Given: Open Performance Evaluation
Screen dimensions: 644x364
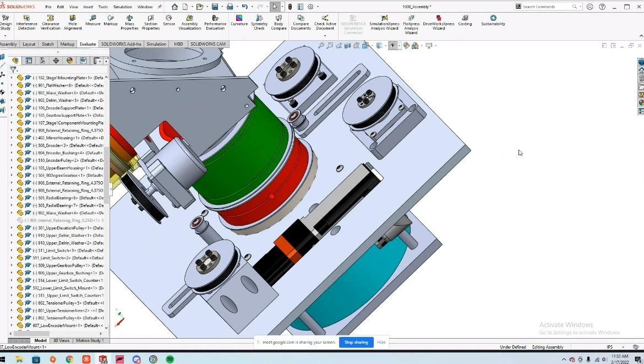Looking at the screenshot, I should pos(215,23).
